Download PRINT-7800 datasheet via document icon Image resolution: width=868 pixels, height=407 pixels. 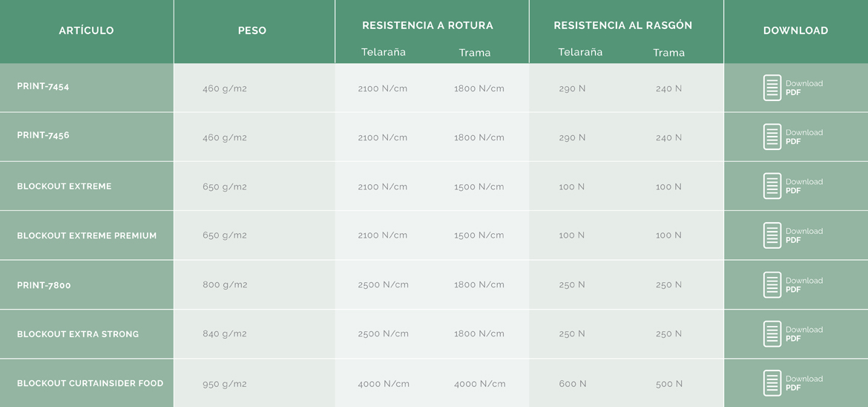point(772,284)
